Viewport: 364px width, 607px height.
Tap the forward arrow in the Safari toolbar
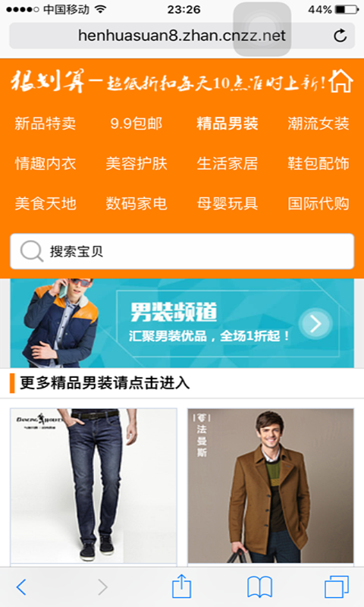102,587
